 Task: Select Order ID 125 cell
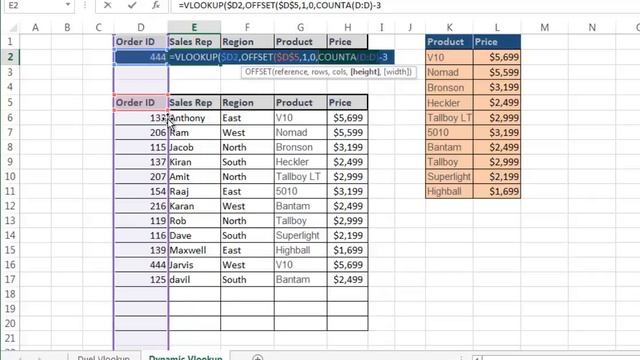[x=141, y=280]
